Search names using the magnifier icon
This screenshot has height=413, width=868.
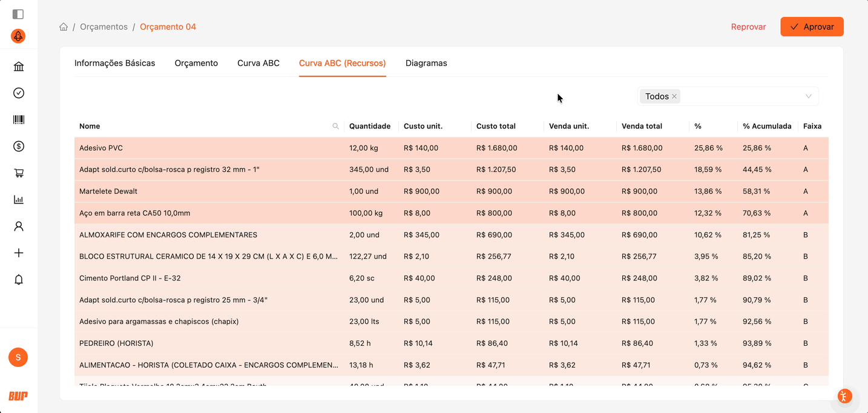coord(336,126)
